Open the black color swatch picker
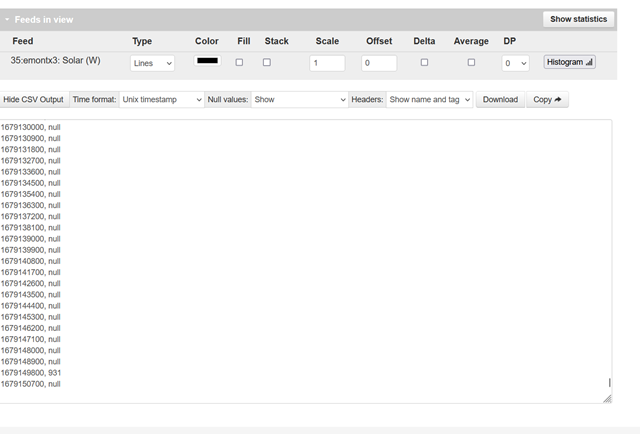 click(207, 61)
